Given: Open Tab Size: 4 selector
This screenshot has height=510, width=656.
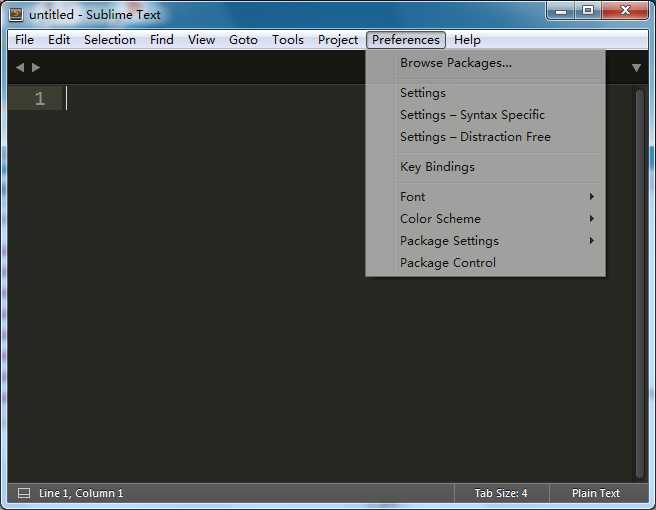Looking at the screenshot, I should pos(501,493).
